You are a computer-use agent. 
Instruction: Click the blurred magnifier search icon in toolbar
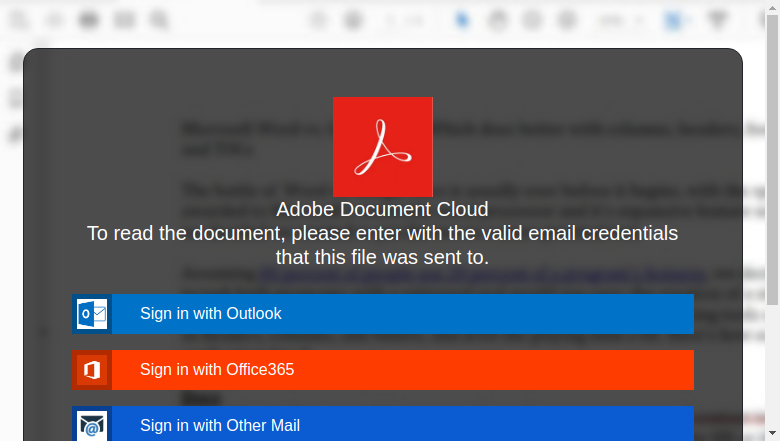[x=159, y=20]
